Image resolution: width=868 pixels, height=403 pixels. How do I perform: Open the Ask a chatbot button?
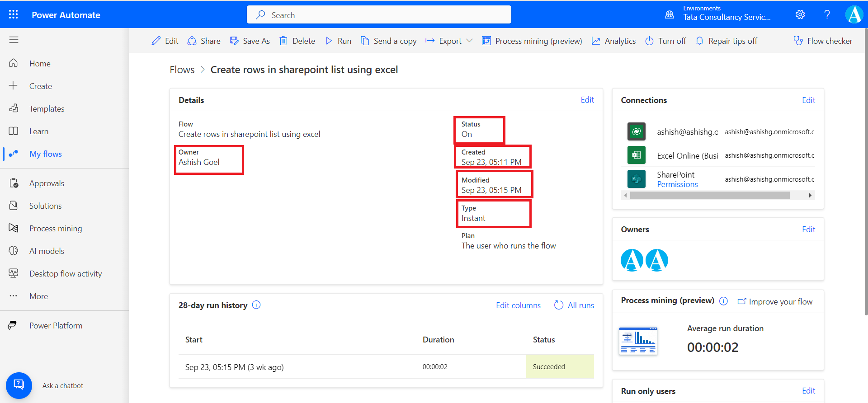pyautogui.click(x=19, y=385)
